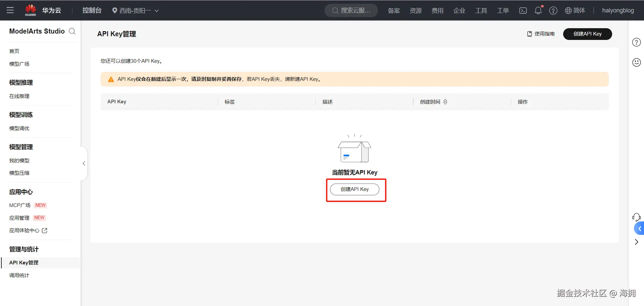Open 工单 in the top navigation
The image size is (644, 306).
pos(503,11)
